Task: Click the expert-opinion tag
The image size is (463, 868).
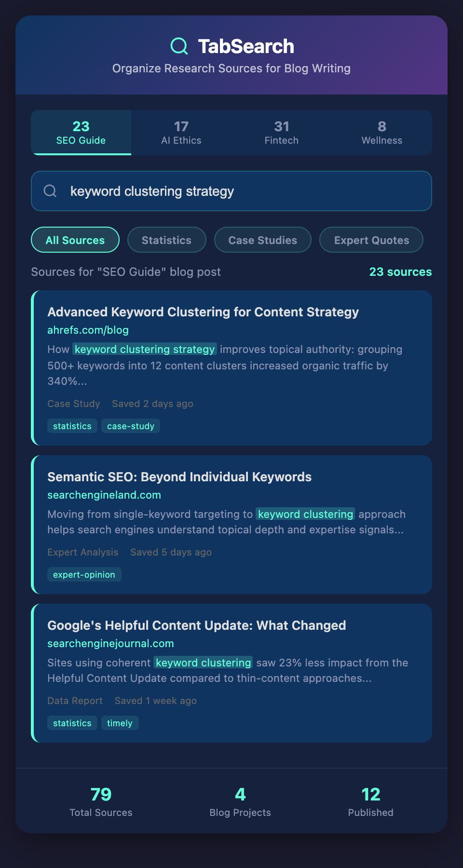Action: tap(84, 575)
